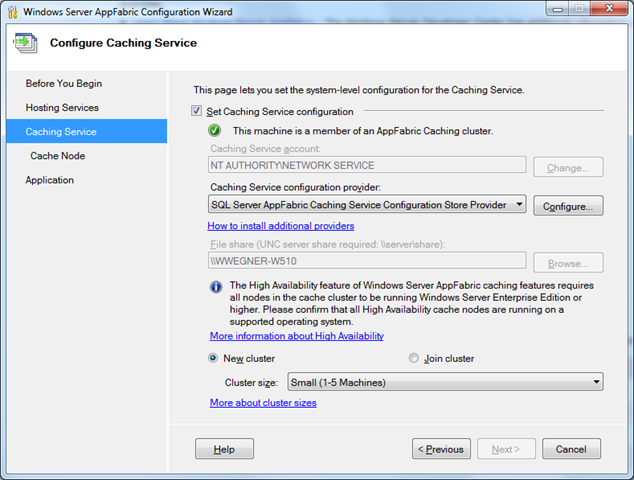
Task: Close the AppFabric Configuration Wizard window
Action: [x=609, y=9]
